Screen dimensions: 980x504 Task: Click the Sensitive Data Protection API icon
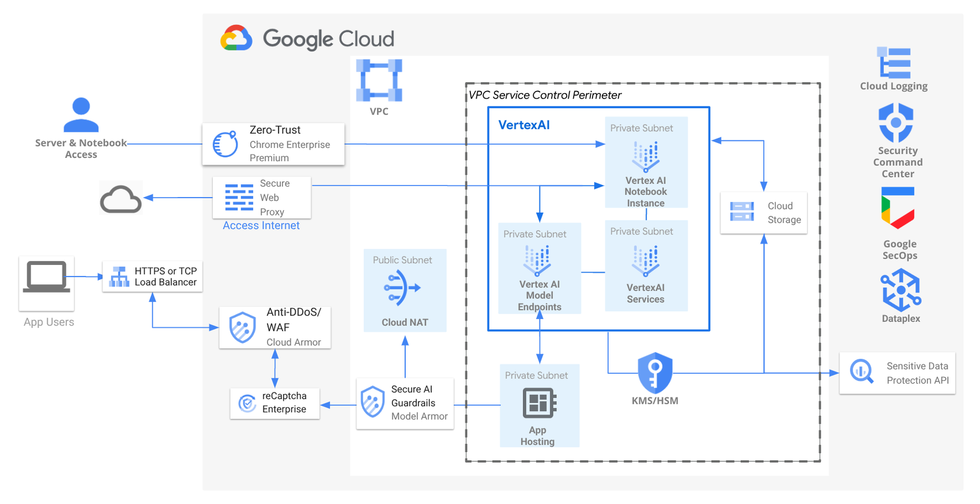(862, 372)
